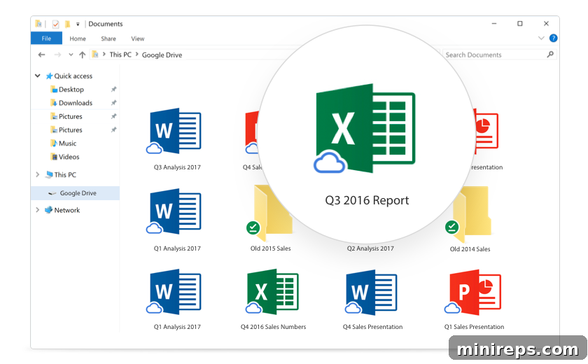Screen dimensions: 588x364
Task: Click This PC in the address breadcrumb
Action: tap(120, 55)
